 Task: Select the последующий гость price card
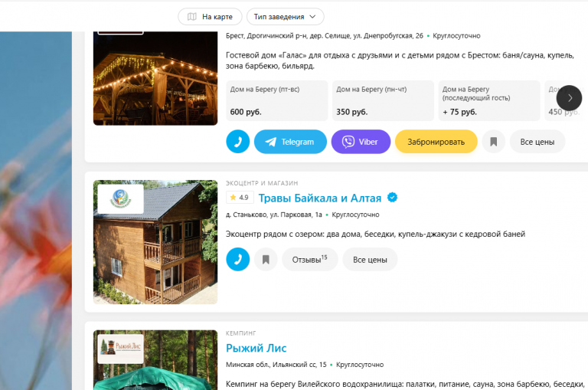(489, 100)
